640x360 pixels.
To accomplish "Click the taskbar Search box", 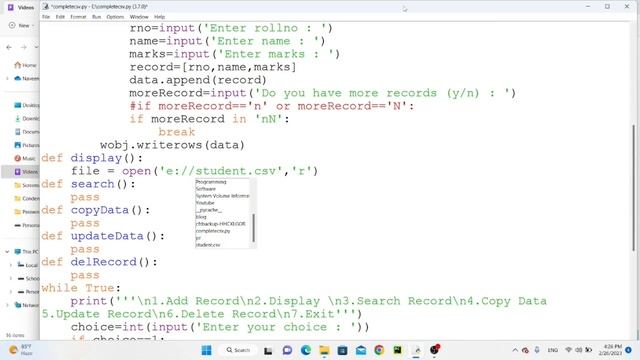I will tap(238, 350).
